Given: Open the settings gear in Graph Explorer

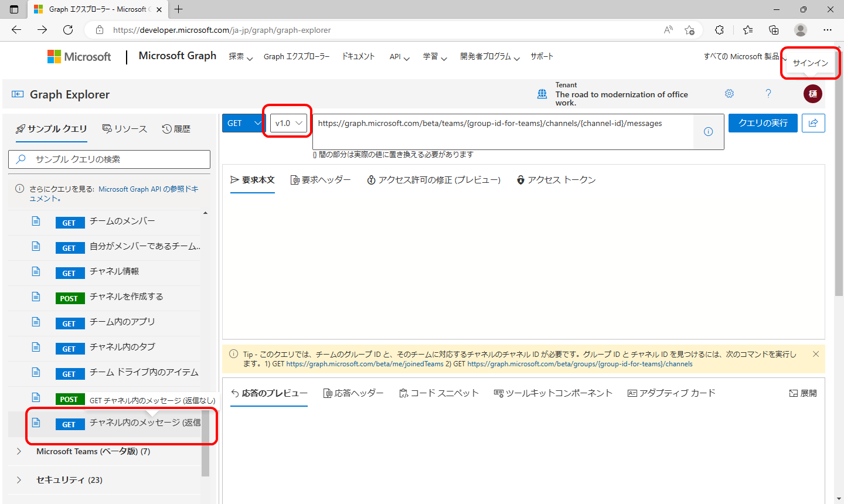Looking at the screenshot, I should (729, 94).
